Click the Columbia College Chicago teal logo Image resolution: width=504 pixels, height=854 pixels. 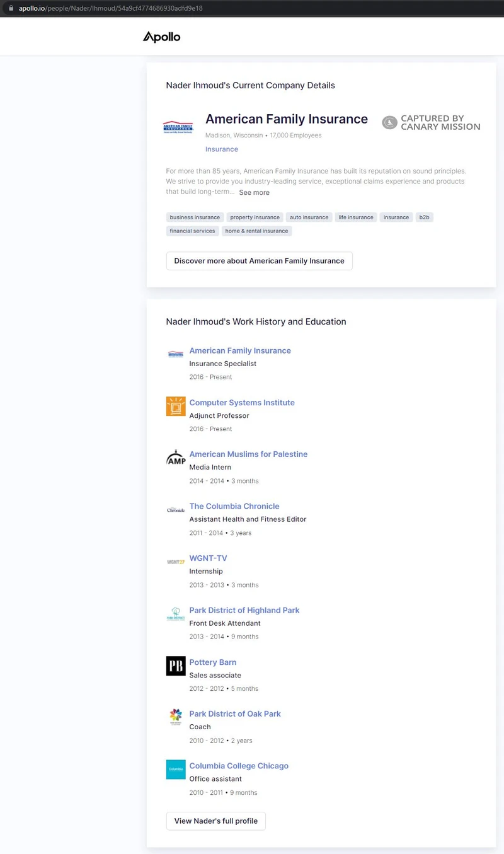tap(176, 770)
